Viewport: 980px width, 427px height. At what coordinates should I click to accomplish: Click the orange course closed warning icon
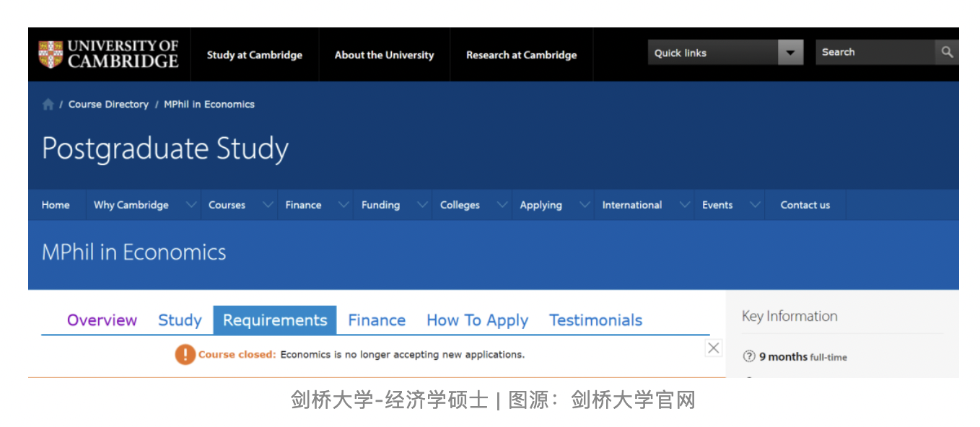(x=185, y=354)
